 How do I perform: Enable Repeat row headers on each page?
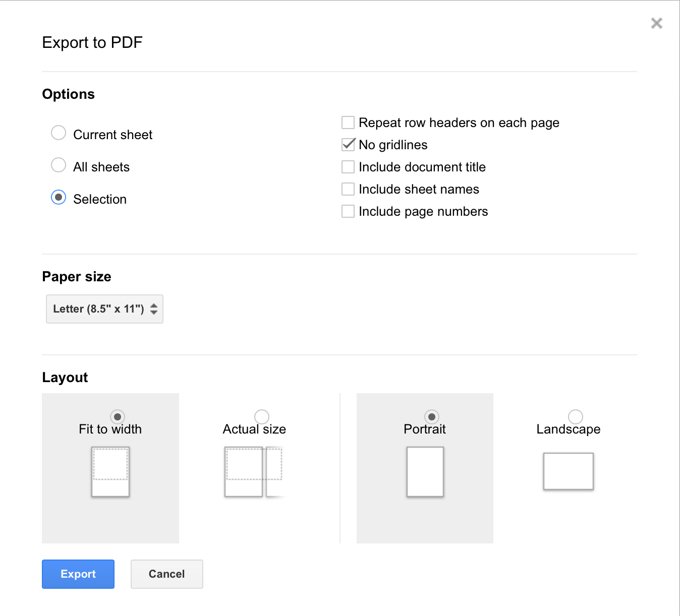[x=348, y=122]
